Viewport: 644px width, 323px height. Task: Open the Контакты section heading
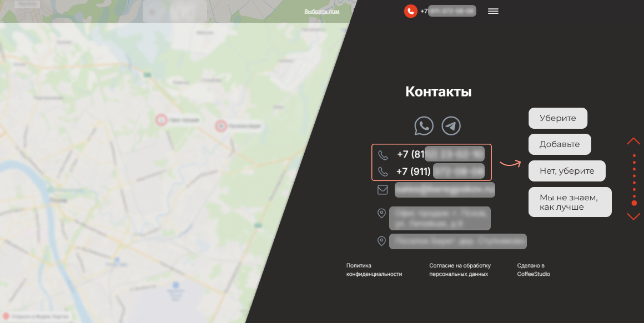click(439, 92)
